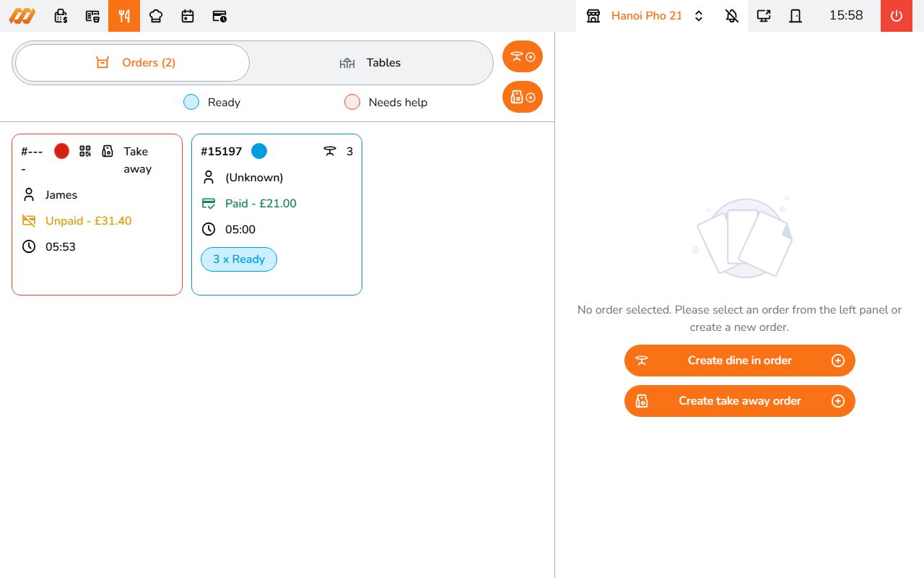Click the paid card icon on order #15197

pyautogui.click(x=209, y=203)
